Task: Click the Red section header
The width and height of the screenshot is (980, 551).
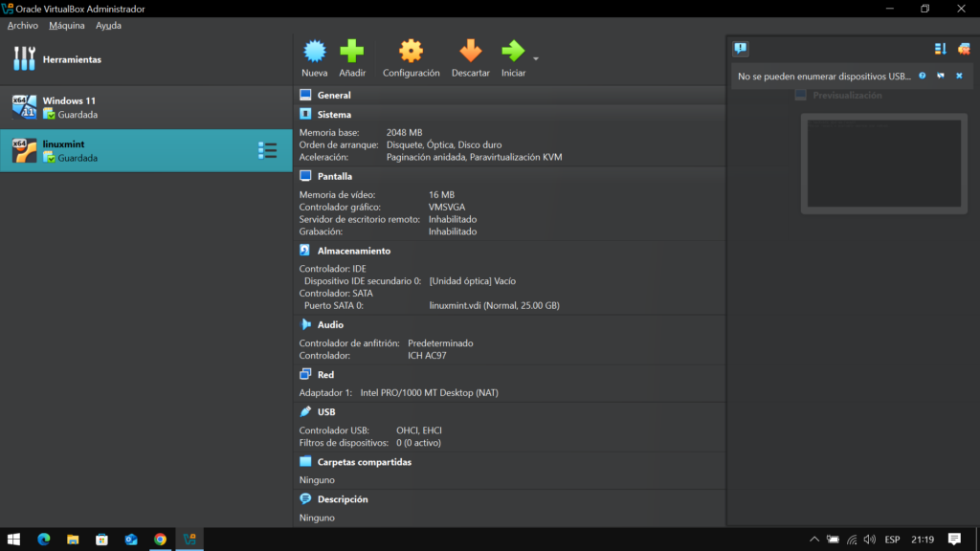Action: point(325,375)
